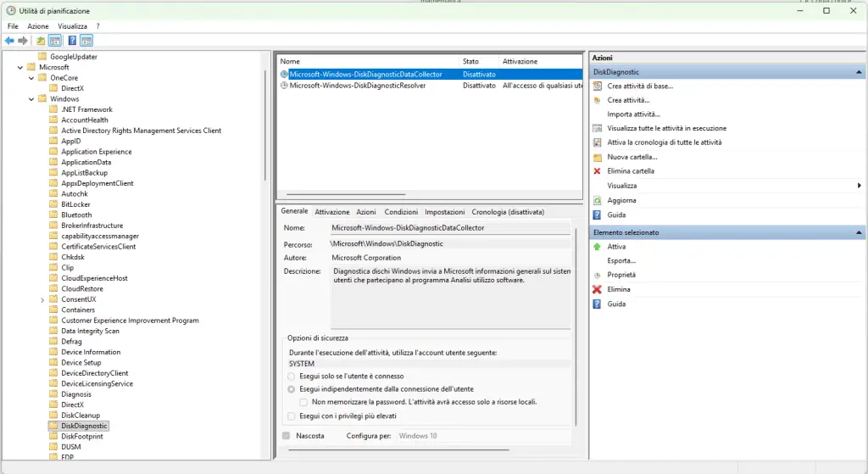Viewport: 868px width, 474px height.
Task: Toggle 'Esegui con i privilegi più elevati' checkbox
Action: tap(292, 415)
